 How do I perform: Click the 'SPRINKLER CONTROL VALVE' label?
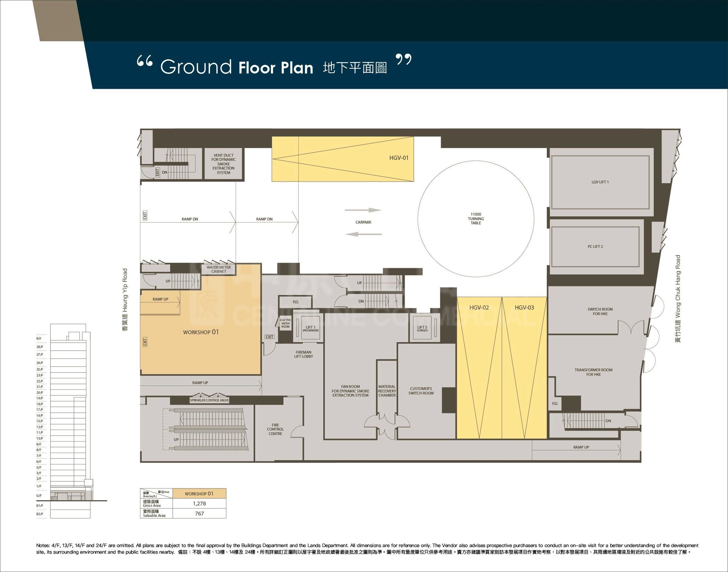pos(209,400)
